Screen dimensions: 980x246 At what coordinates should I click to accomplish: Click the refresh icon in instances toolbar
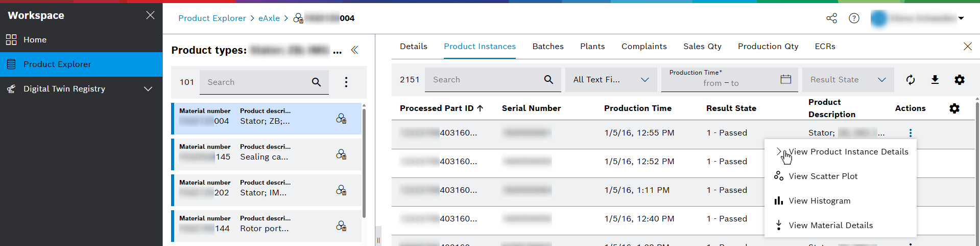click(x=911, y=80)
